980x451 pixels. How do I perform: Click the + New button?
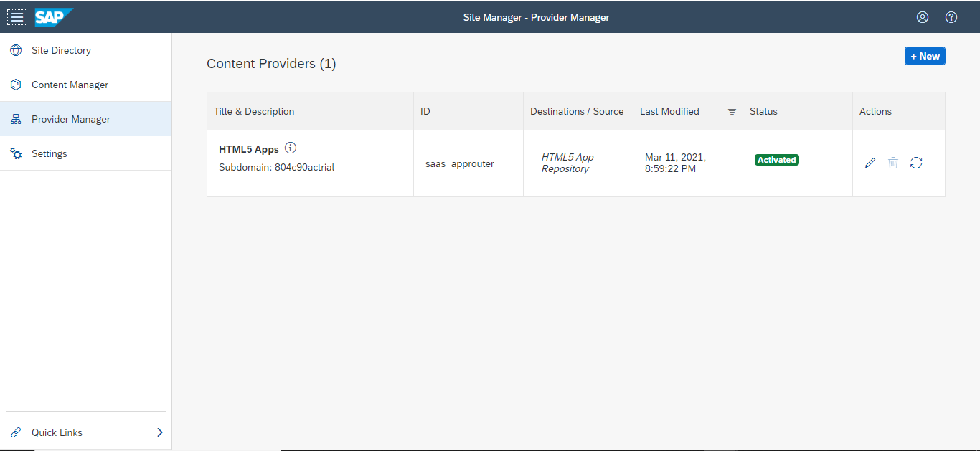coord(925,56)
